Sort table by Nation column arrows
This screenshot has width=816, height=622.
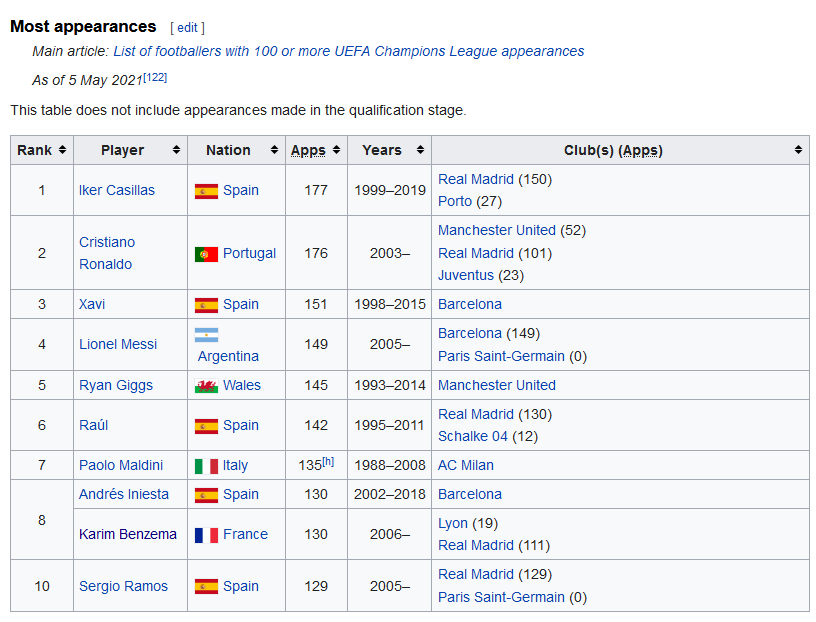[x=274, y=150]
